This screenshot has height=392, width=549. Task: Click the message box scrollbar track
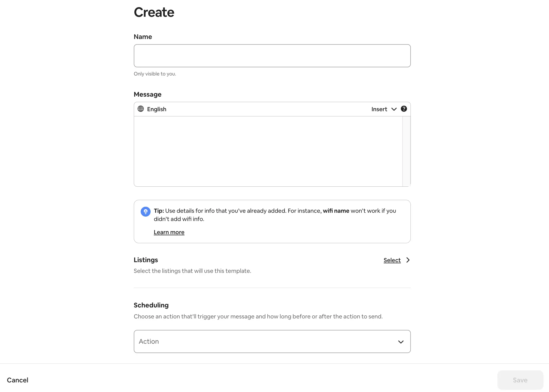pos(406,151)
